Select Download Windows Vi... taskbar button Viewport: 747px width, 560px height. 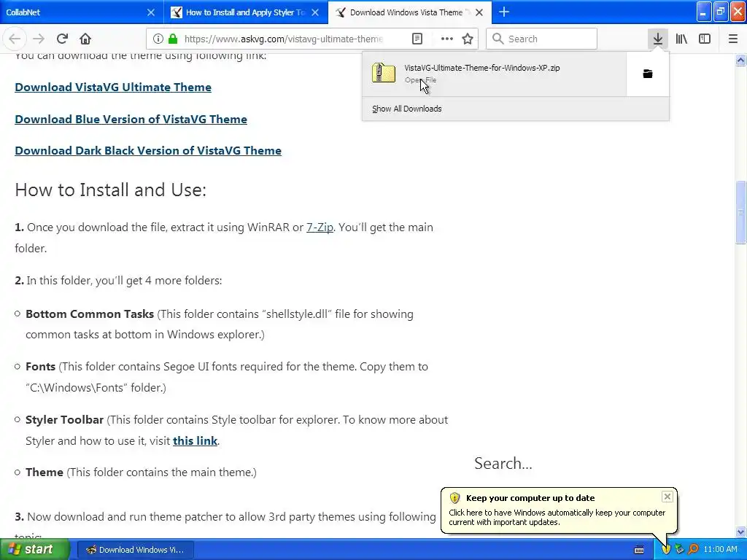click(135, 550)
